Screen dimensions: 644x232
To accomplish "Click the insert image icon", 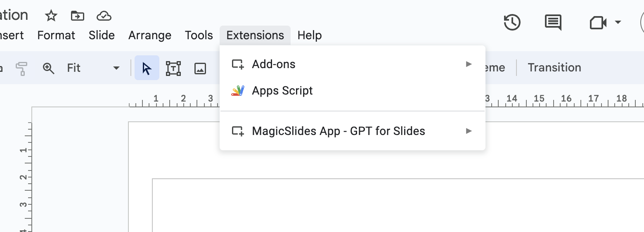I will coord(200,68).
